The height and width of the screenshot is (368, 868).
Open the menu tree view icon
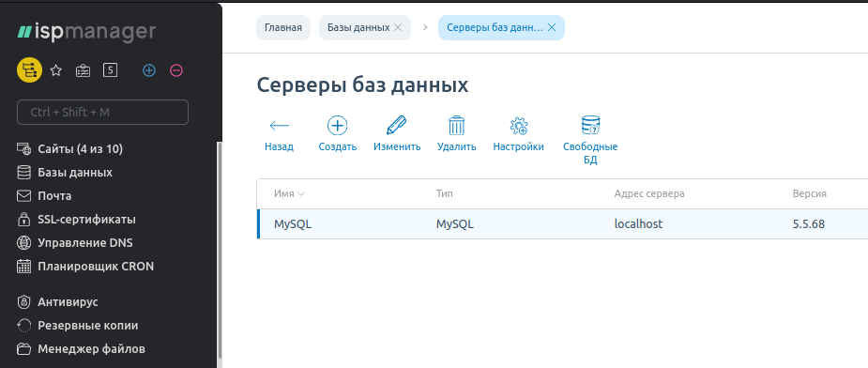(x=29, y=70)
